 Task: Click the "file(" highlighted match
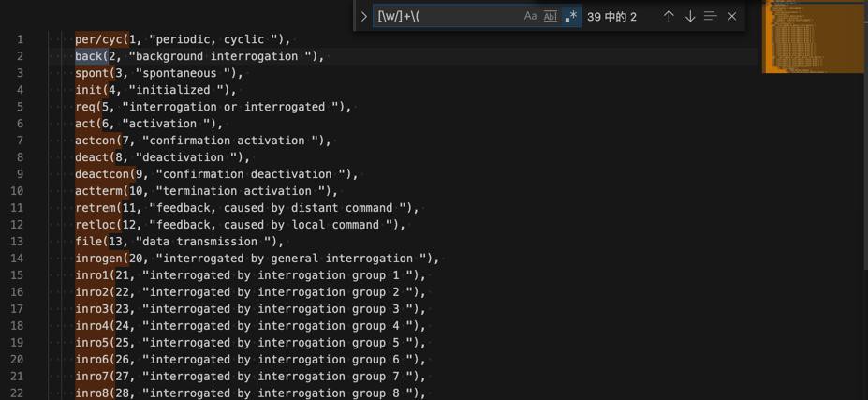tap(92, 242)
